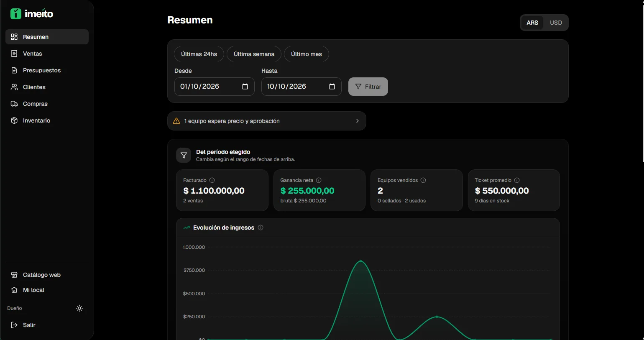
Task: Open the Ventas section
Action: tap(47, 54)
